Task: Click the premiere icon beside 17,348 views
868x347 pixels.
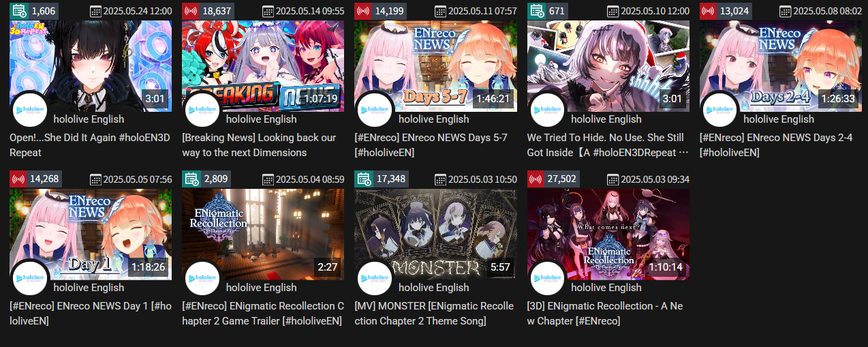Action: [364, 179]
